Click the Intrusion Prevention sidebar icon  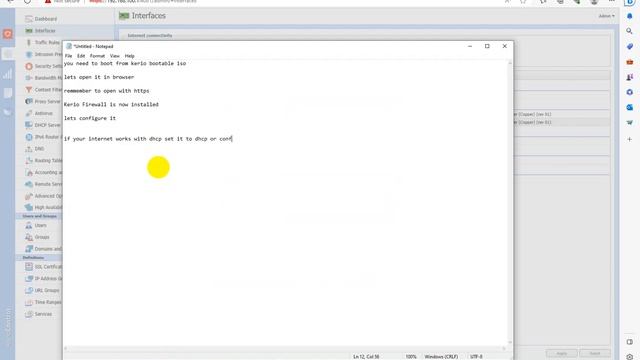pyautogui.click(x=29, y=54)
